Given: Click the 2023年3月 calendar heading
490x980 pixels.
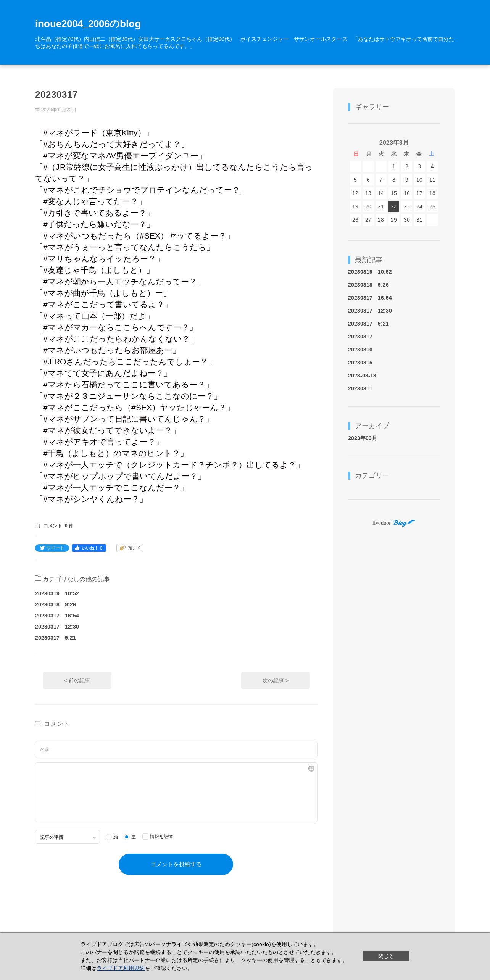Looking at the screenshot, I should [x=394, y=142].
